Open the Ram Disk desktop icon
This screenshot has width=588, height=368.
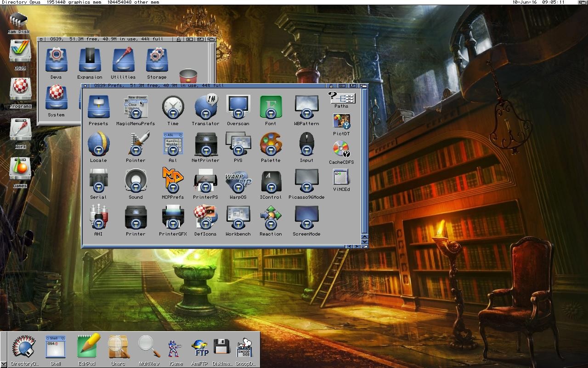[x=18, y=20]
